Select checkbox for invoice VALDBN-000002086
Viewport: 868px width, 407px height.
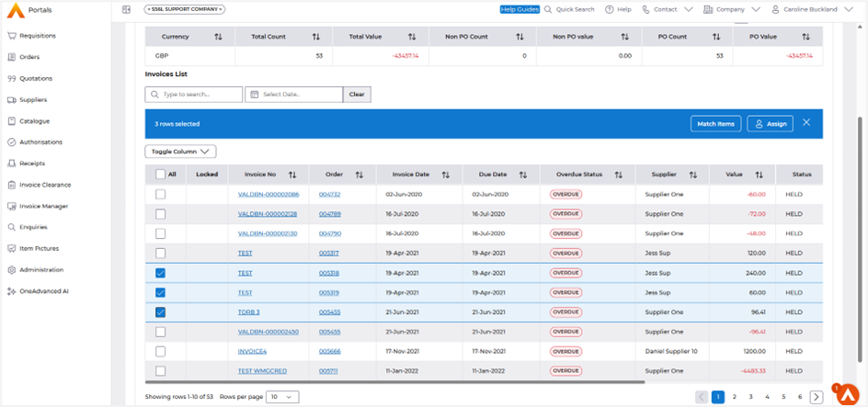161,195
